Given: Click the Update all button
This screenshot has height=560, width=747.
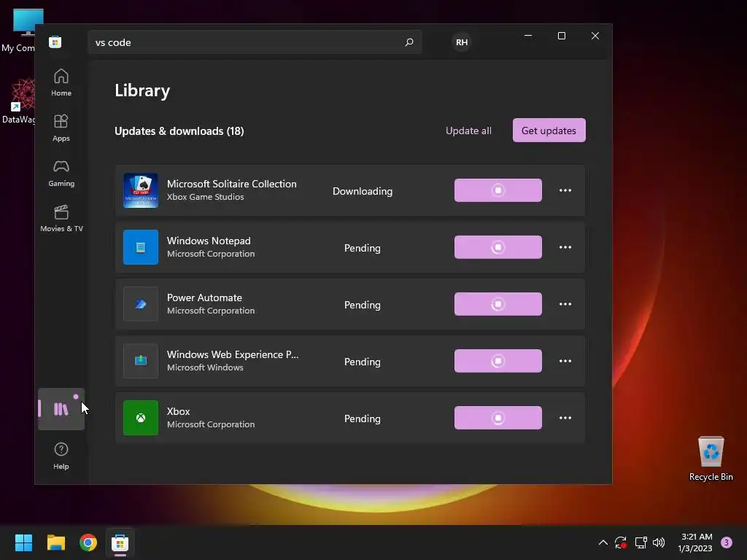Looking at the screenshot, I should tap(468, 131).
